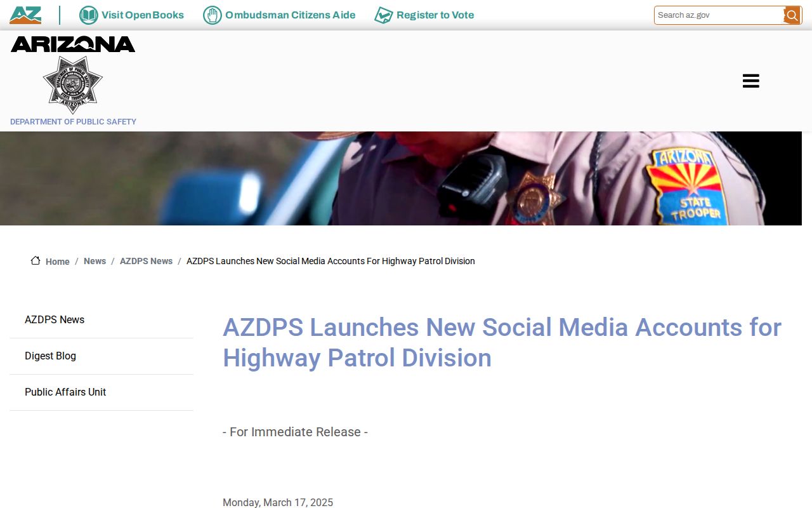Click the current page title in breadcrumb
The width and height of the screenshot is (812, 508).
coord(331,261)
